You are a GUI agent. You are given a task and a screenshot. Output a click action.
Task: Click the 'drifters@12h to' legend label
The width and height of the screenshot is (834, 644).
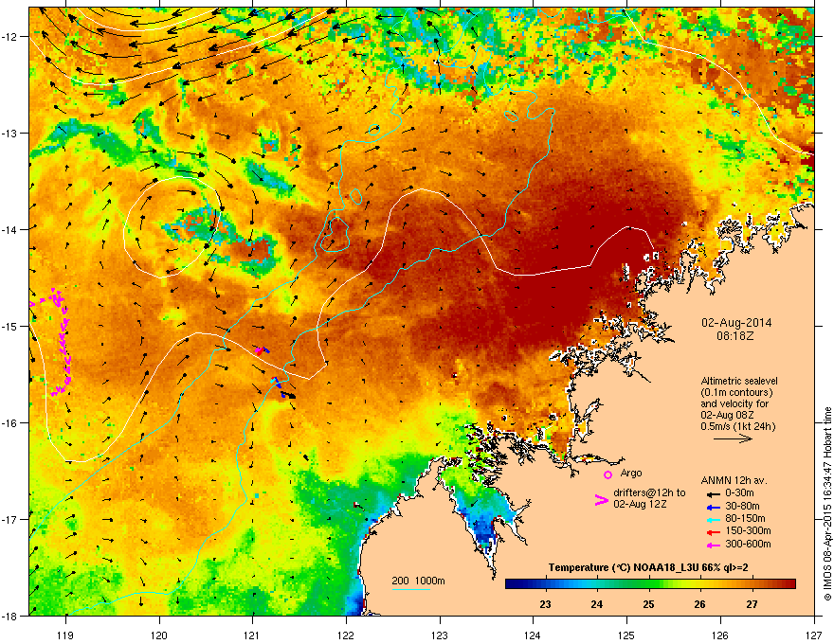click(x=649, y=492)
